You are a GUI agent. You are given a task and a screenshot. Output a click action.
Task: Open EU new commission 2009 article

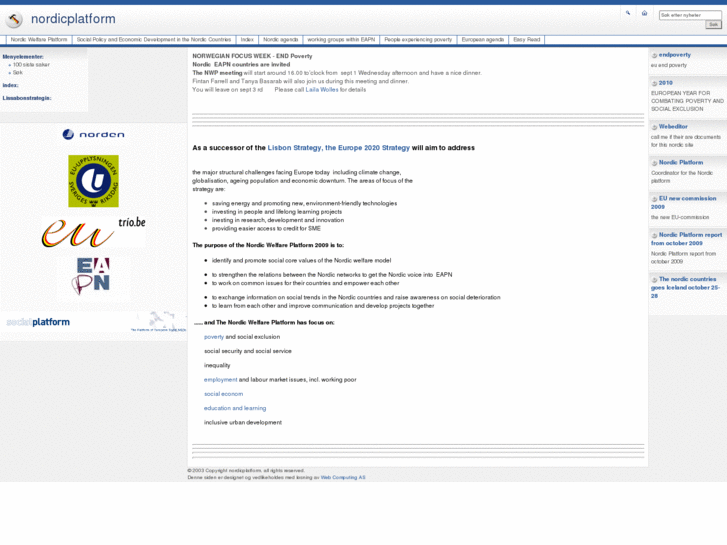click(683, 203)
